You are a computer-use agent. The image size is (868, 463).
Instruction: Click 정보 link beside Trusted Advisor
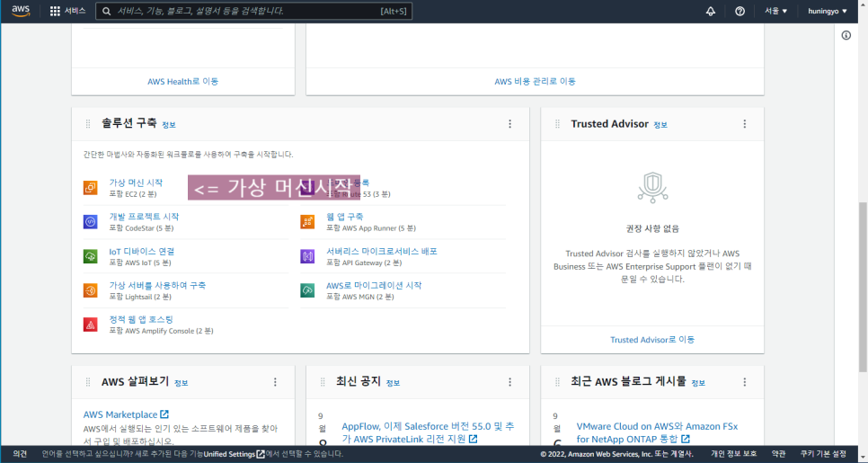pyautogui.click(x=660, y=125)
